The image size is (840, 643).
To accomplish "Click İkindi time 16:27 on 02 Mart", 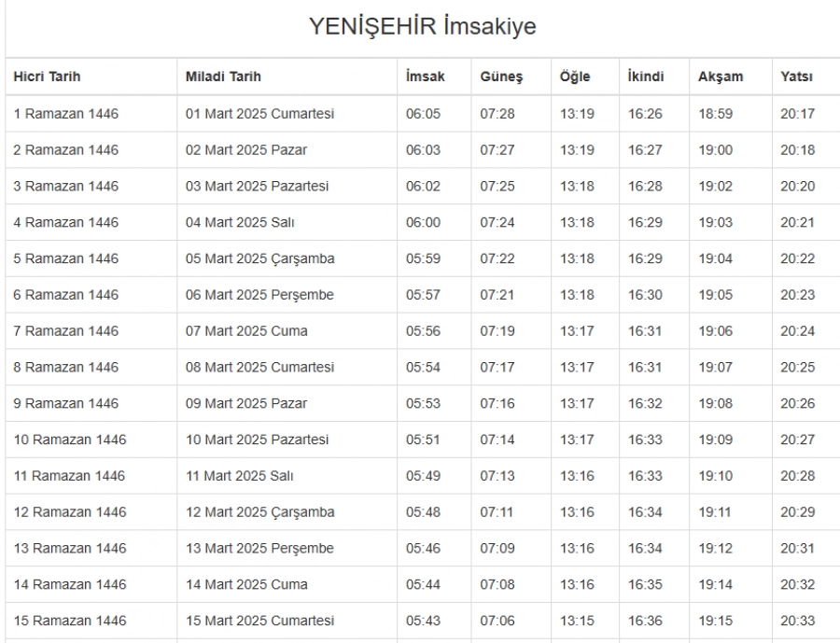I will pyautogui.click(x=645, y=150).
